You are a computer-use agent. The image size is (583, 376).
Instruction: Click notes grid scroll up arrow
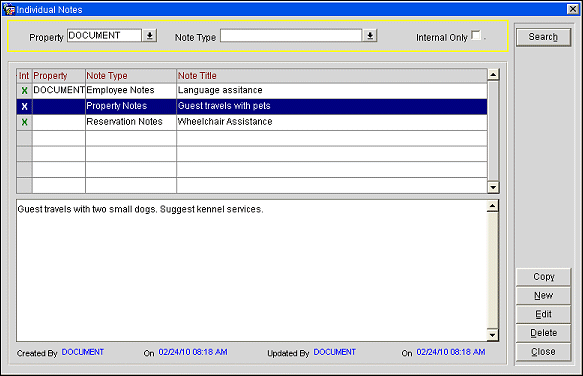point(493,75)
